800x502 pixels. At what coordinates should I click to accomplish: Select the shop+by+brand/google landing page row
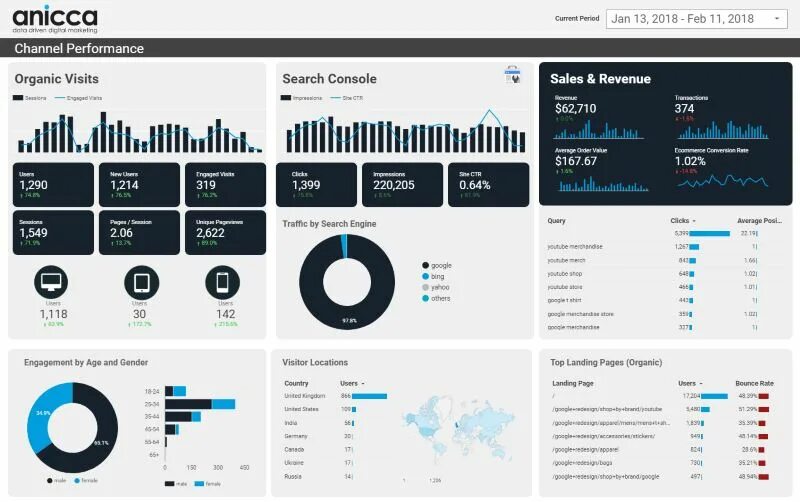tap(663, 476)
